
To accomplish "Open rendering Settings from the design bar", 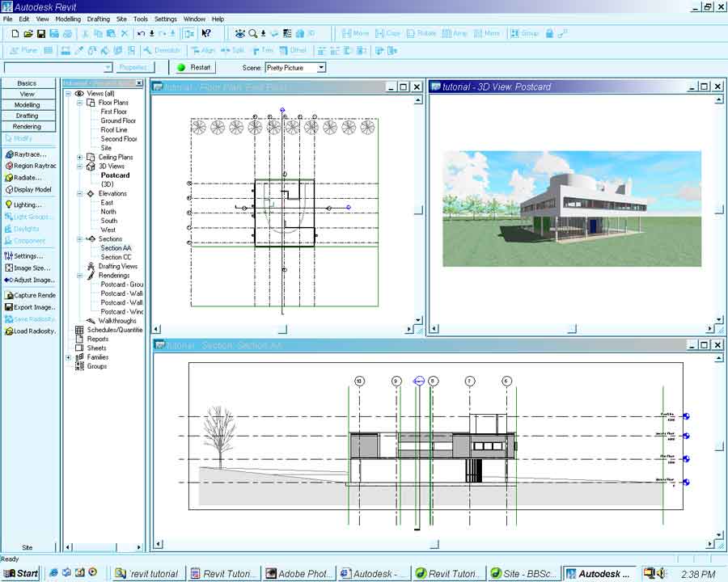I will 23,255.
